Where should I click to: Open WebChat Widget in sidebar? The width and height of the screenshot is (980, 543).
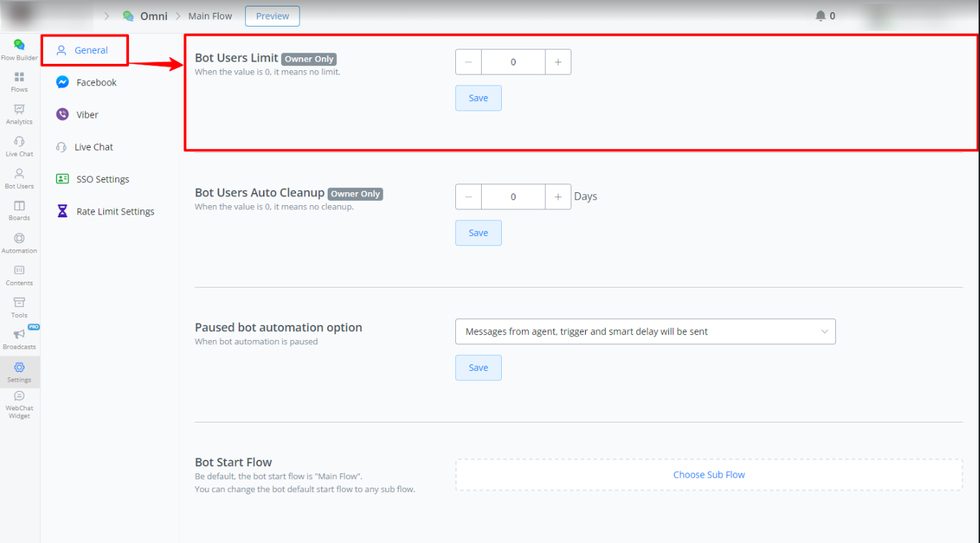(x=19, y=404)
